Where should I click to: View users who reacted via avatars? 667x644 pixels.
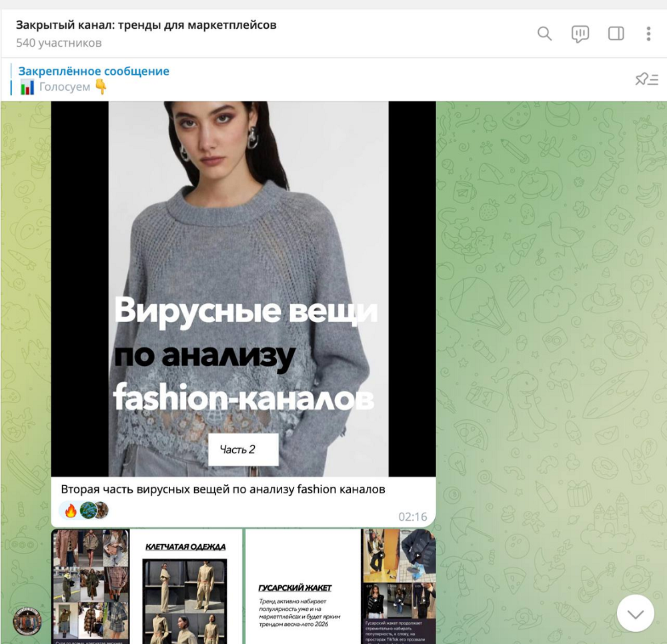pyautogui.click(x=94, y=511)
